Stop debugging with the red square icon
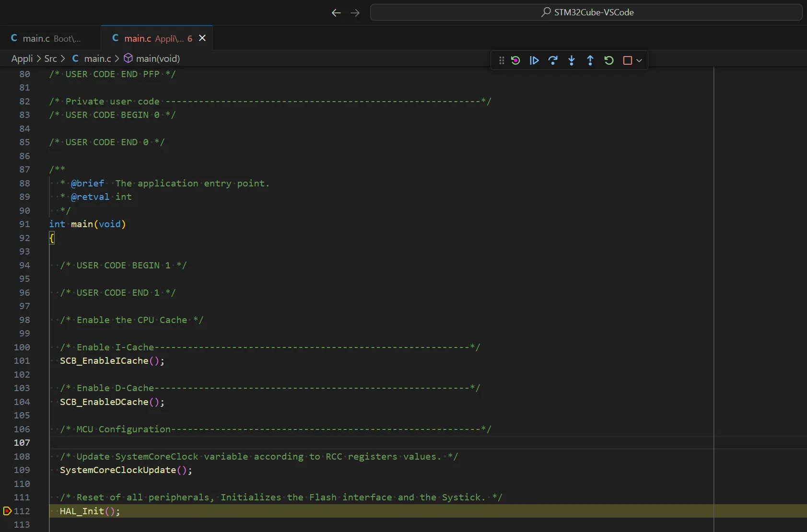This screenshot has width=807, height=532. (x=628, y=60)
